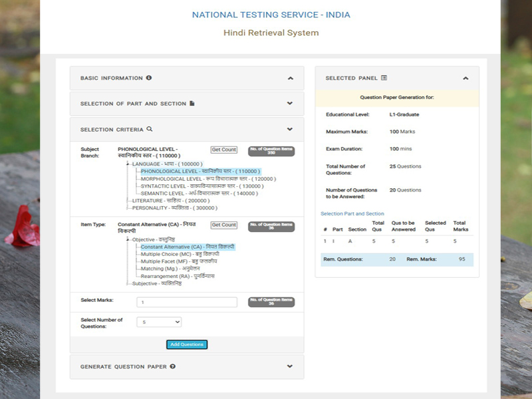
Task: Collapse the Basic Information panel chevron
Action: (x=290, y=78)
